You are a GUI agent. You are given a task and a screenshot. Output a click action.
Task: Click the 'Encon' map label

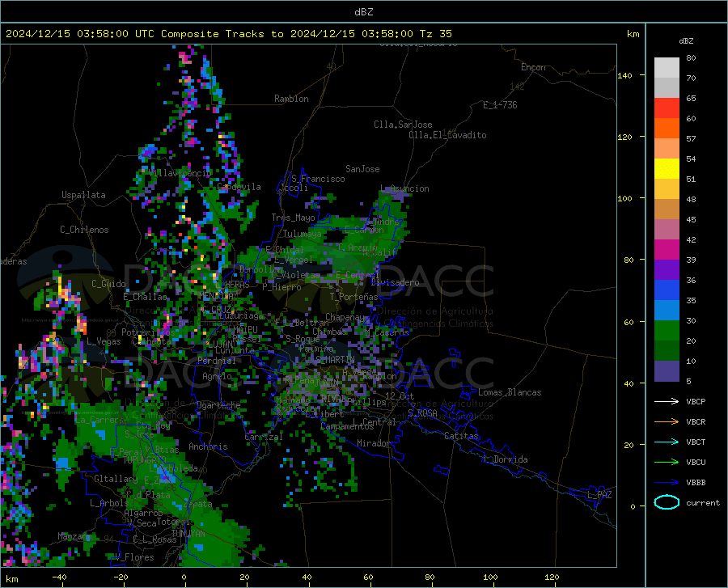533,67
